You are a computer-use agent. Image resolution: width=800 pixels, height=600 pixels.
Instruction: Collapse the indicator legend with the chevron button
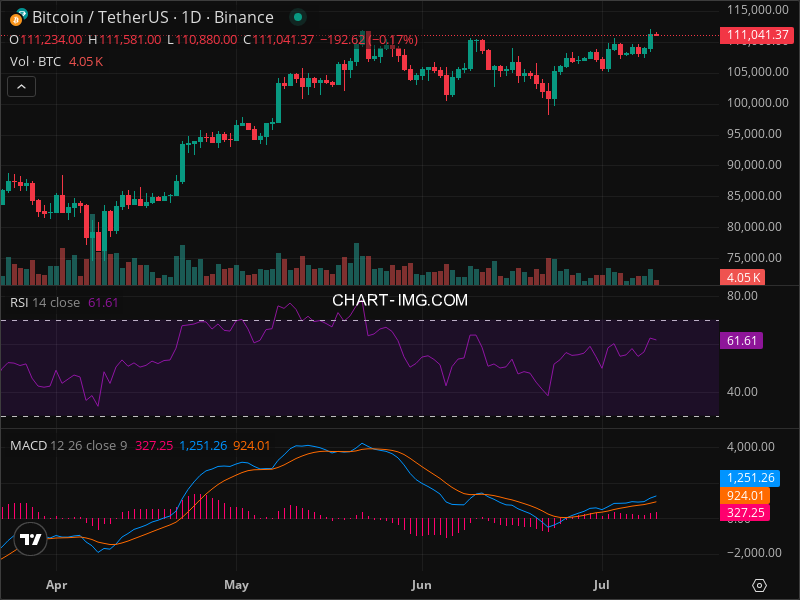[21, 87]
